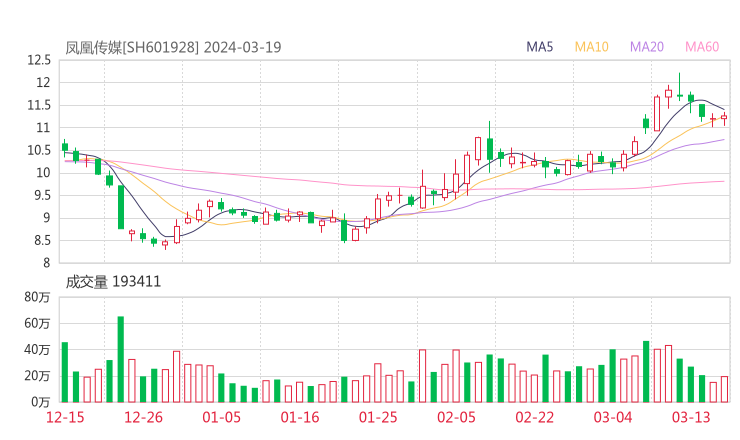The height and width of the screenshot is (440, 740).
Task: Click the large green candlestick dropping below 9
Action: tap(121, 207)
